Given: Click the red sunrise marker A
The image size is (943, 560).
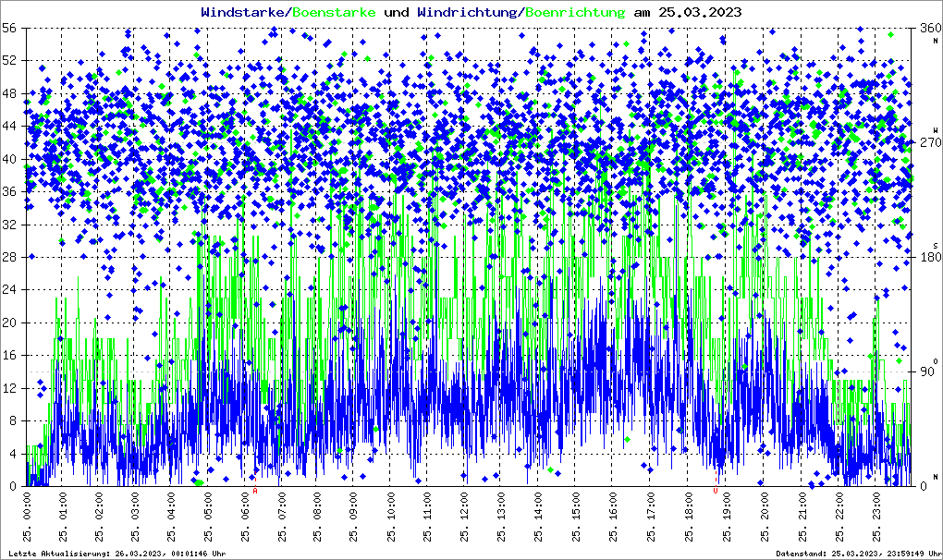Looking at the screenshot, I should coord(255,491).
